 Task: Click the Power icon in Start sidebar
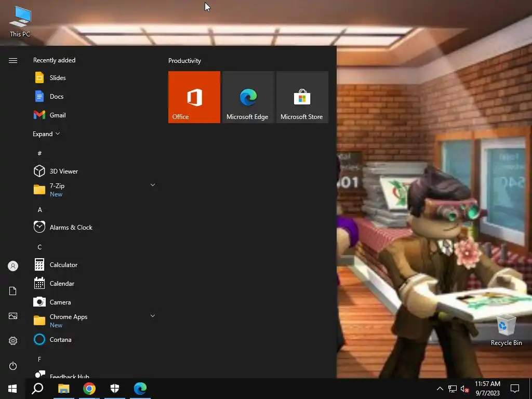[13, 366]
